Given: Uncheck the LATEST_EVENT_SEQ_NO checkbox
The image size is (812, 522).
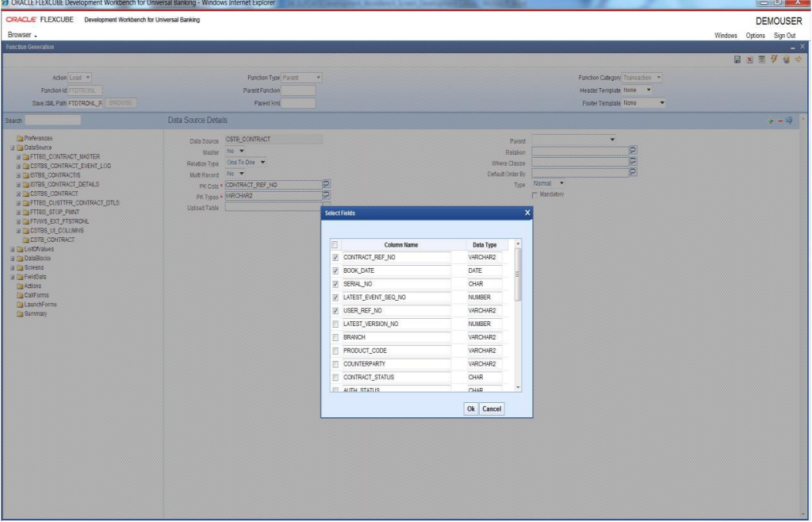Looking at the screenshot, I should click(335, 297).
